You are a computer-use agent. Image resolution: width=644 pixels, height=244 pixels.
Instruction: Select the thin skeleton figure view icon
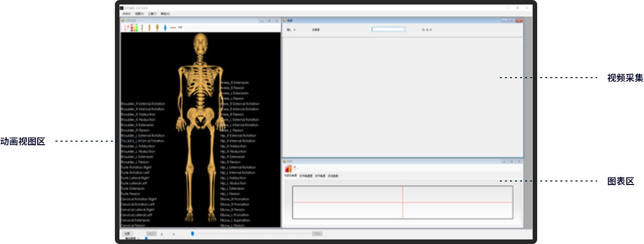point(142,28)
